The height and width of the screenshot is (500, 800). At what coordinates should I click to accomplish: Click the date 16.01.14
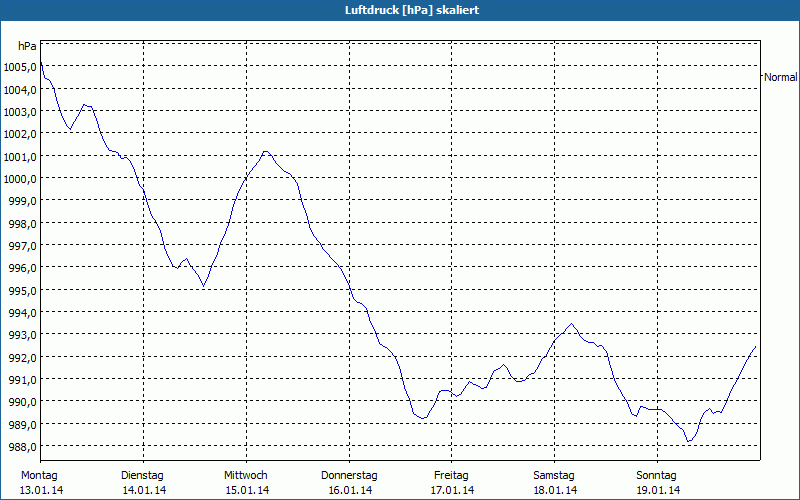(x=350, y=491)
